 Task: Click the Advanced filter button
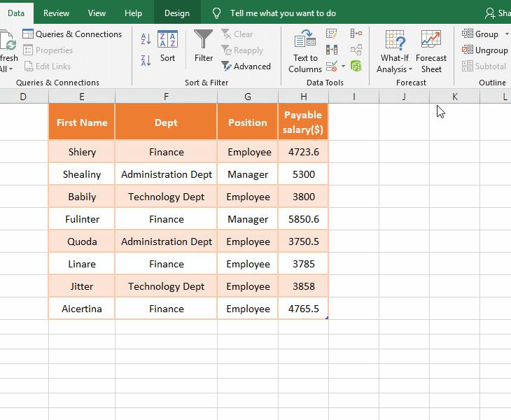[x=246, y=66]
